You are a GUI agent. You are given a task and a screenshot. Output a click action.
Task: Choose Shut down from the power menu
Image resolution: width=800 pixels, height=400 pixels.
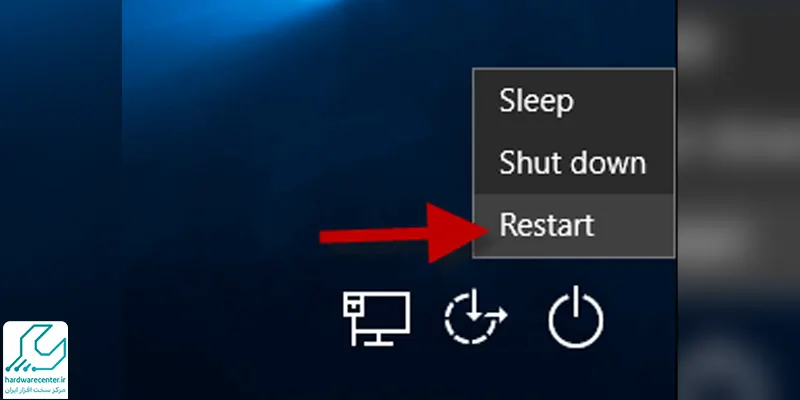point(574,163)
